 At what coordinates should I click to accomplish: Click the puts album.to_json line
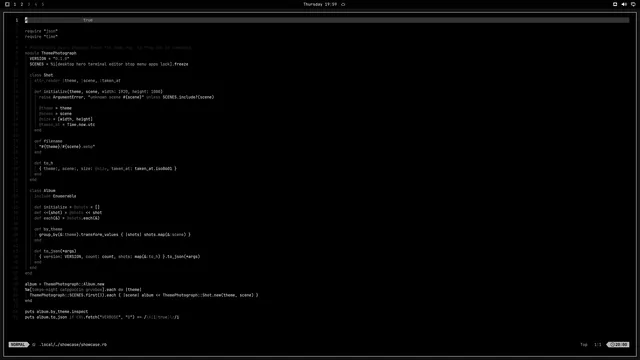click(102, 317)
